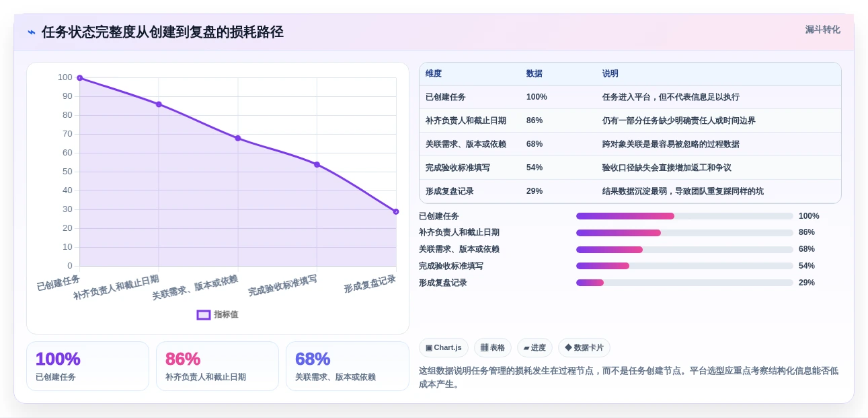
Task: Click the 漏斗转化 label in the header
Action: 823,30
